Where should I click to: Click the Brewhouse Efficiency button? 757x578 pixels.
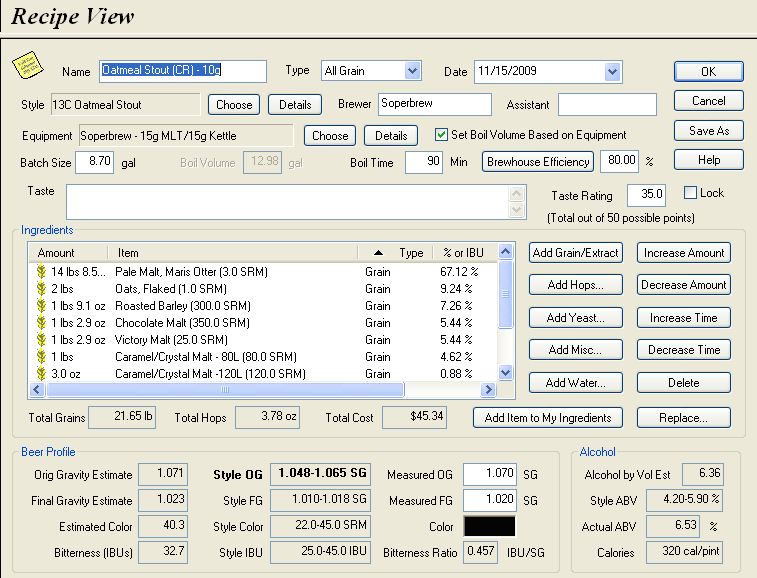538,162
